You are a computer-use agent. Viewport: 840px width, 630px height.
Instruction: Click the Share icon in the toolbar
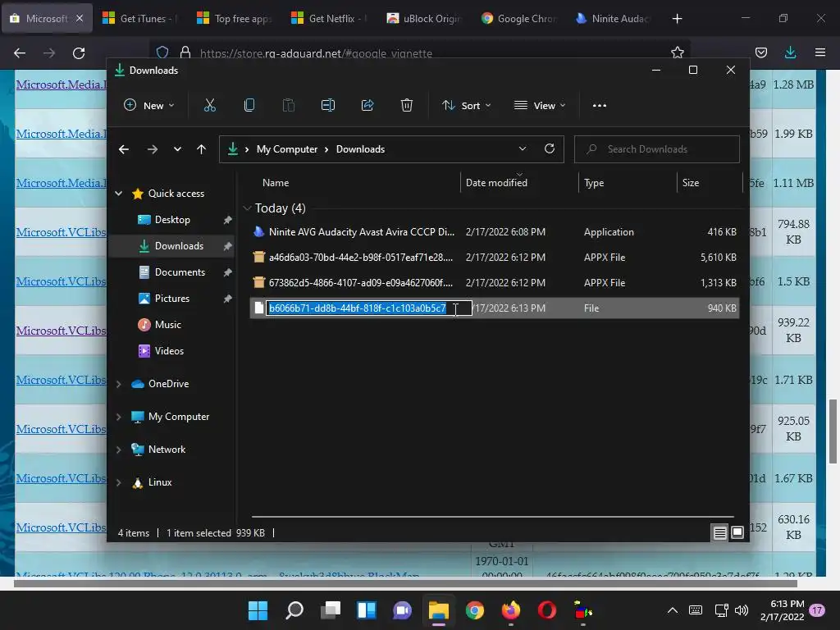click(367, 106)
